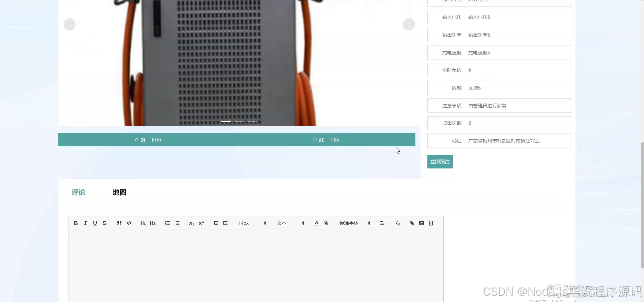Insert an ordered list
Viewport: 644px width, 302px height.
(x=167, y=223)
